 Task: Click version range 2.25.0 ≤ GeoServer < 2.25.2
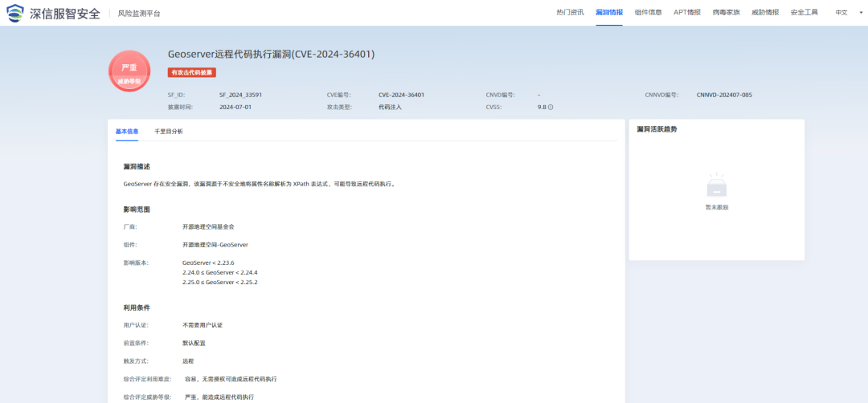[219, 283]
